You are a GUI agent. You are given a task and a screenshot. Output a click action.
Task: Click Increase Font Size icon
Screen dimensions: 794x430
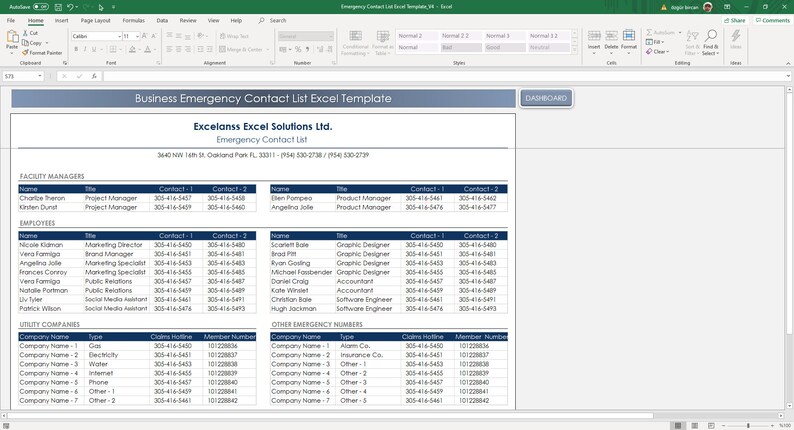(145, 36)
